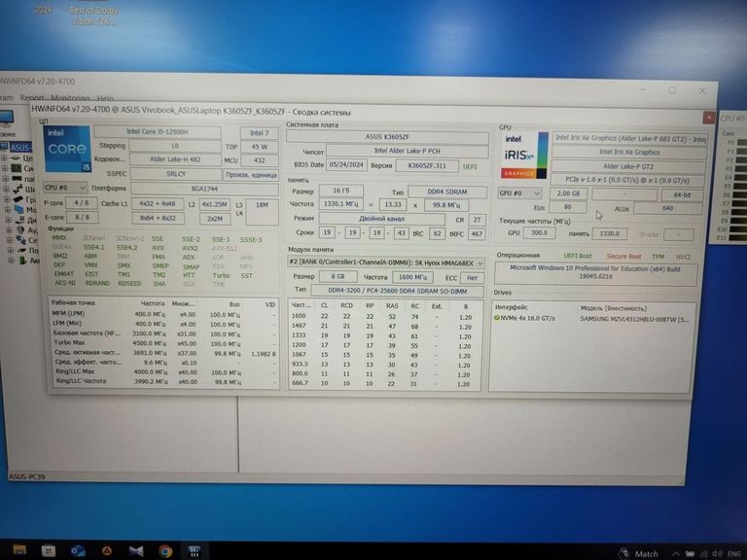This screenshot has height=560, width=747.
Task: Click the green NVMe drive status icon
Action: [x=497, y=318]
